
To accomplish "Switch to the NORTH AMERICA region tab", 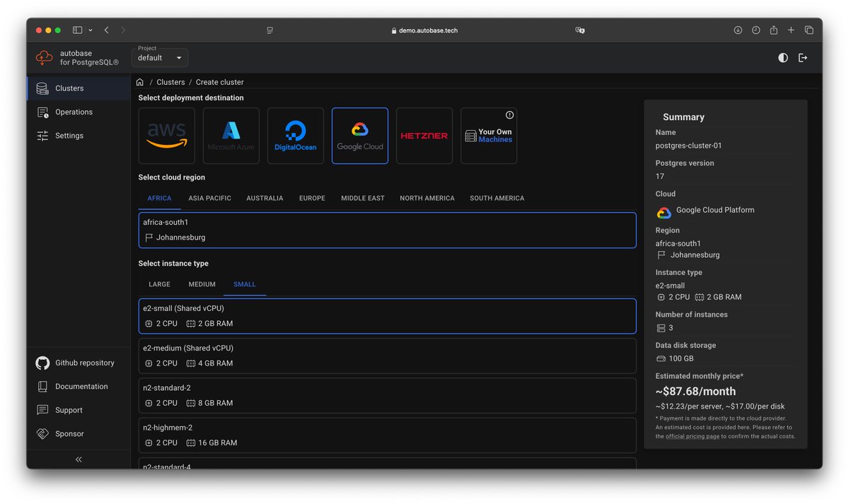I will click(x=427, y=198).
